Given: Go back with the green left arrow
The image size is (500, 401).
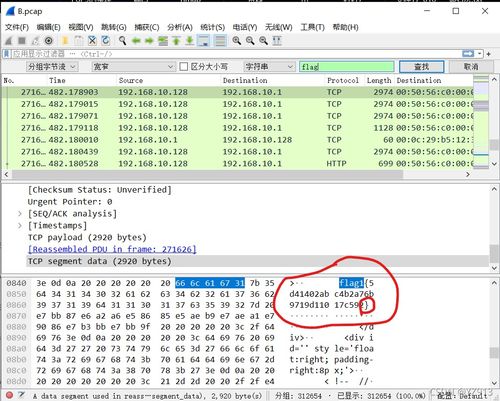Looking at the screenshot, I should pos(136,41).
